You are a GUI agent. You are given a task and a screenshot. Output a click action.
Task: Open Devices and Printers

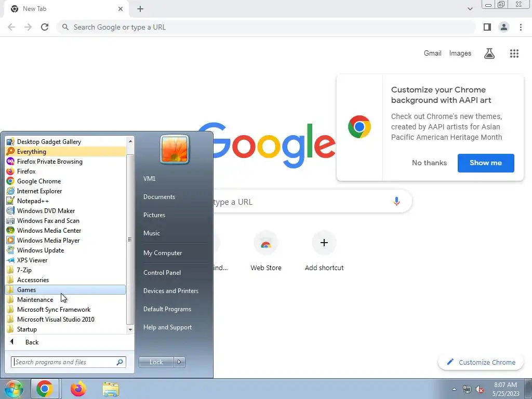[x=170, y=291]
